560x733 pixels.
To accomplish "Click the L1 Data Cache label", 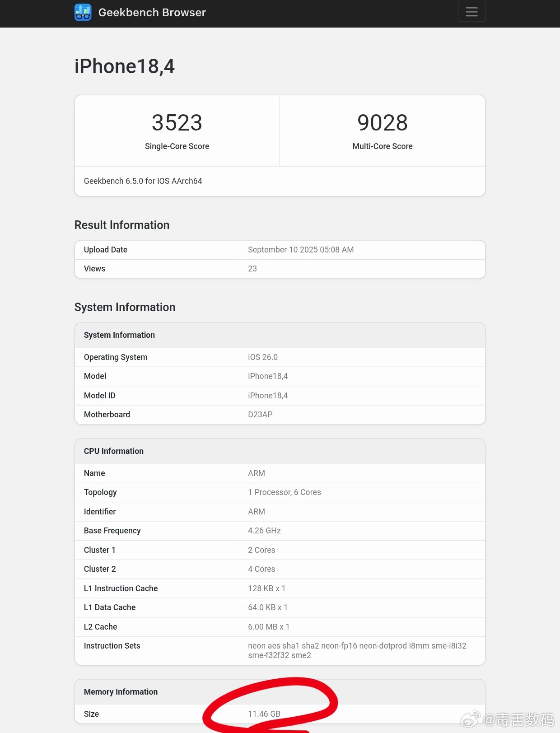I will 110,607.
